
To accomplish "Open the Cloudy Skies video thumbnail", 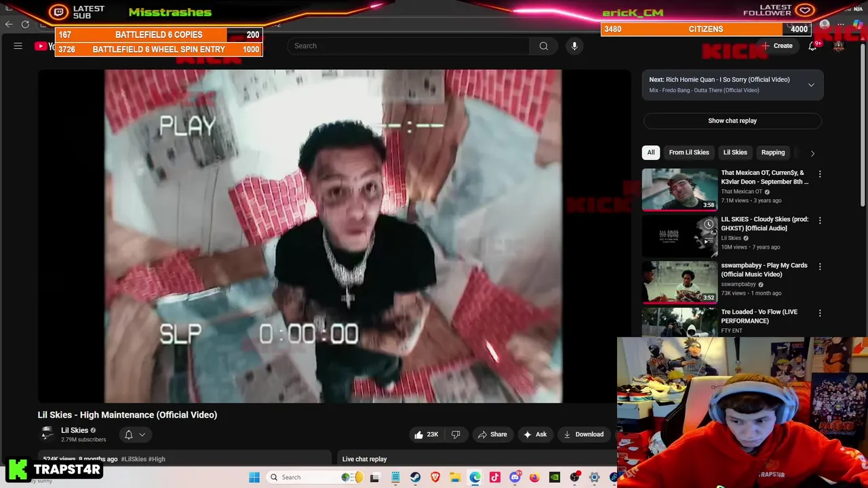I will tap(679, 235).
